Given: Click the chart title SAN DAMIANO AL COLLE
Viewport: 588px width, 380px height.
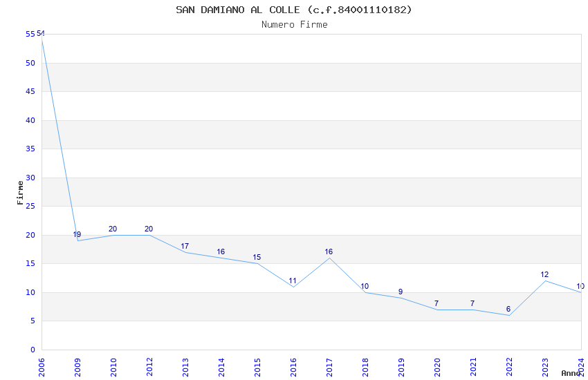Looking at the screenshot, I should tap(293, 10).
